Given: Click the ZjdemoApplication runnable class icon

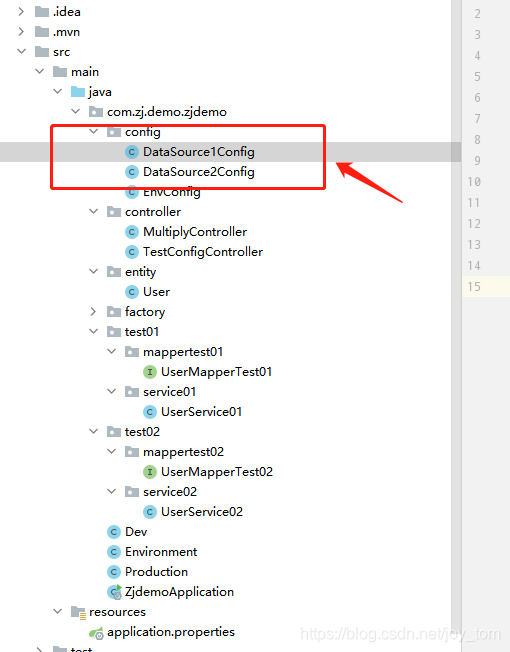Looking at the screenshot, I should point(114,592).
